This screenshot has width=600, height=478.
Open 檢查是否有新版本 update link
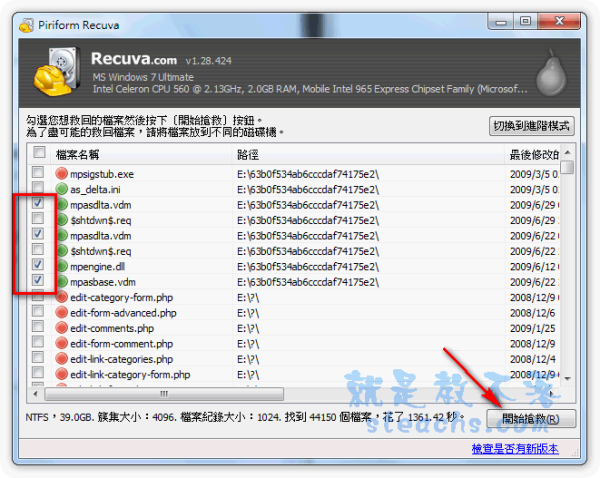(x=515, y=449)
